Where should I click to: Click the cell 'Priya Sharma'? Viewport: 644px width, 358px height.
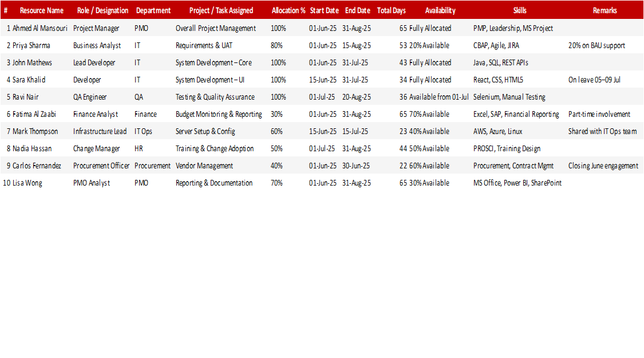[x=31, y=46]
